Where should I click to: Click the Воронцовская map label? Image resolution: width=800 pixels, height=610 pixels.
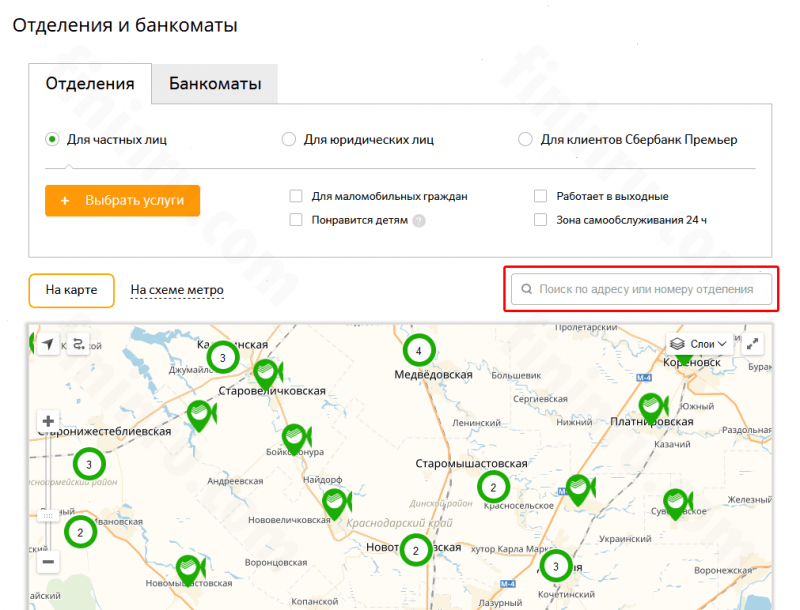point(276,563)
